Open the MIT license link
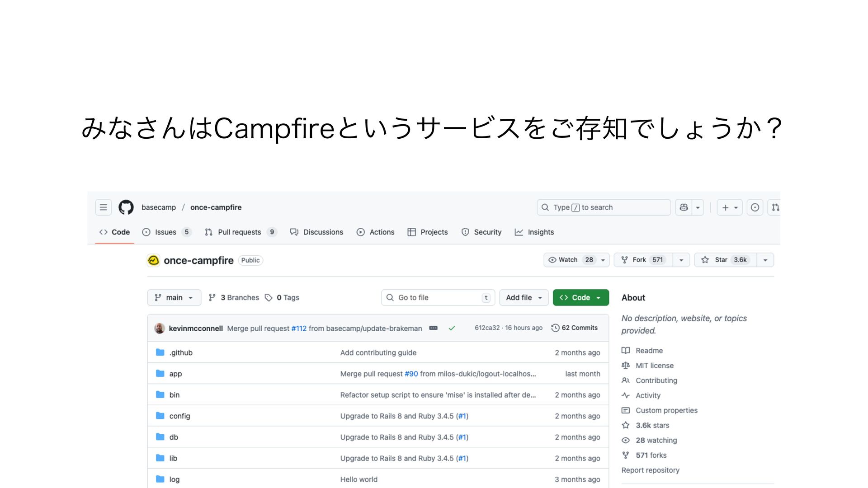This screenshot has height=488, width=868. point(654,366)
